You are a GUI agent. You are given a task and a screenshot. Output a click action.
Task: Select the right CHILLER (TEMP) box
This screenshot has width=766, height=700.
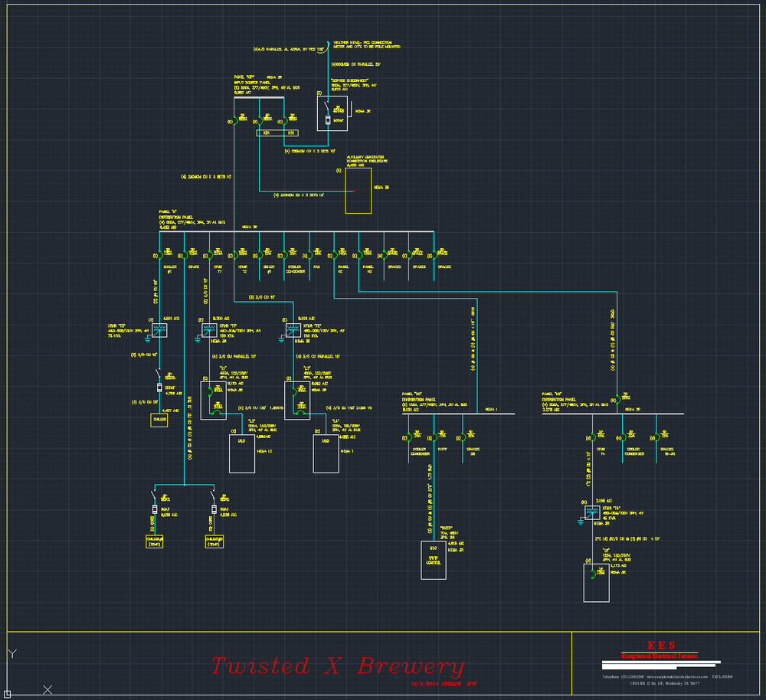pyautogui.click(x=214, y=541)
